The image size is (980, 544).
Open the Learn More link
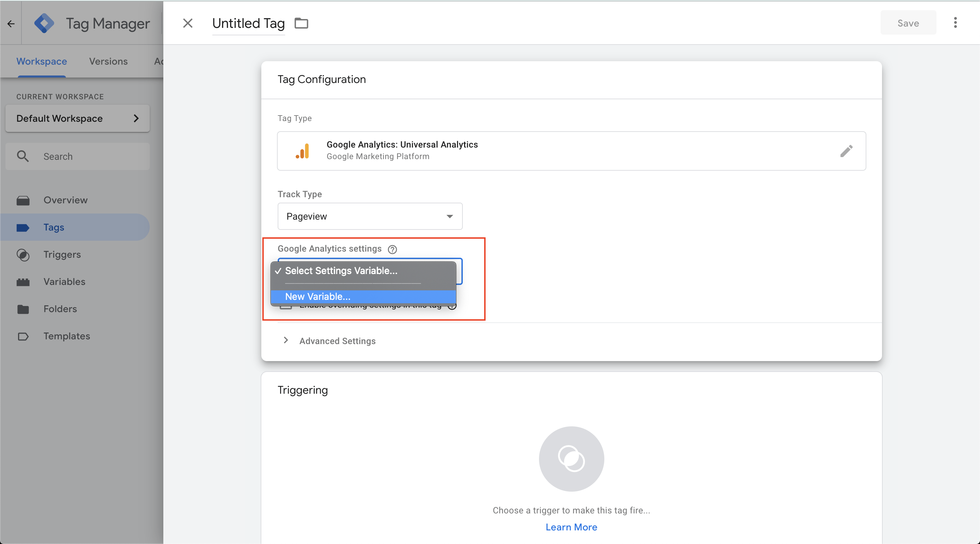(571, 527)
